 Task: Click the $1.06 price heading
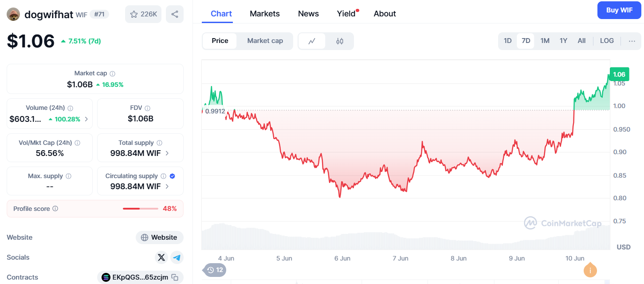(31, 41)
